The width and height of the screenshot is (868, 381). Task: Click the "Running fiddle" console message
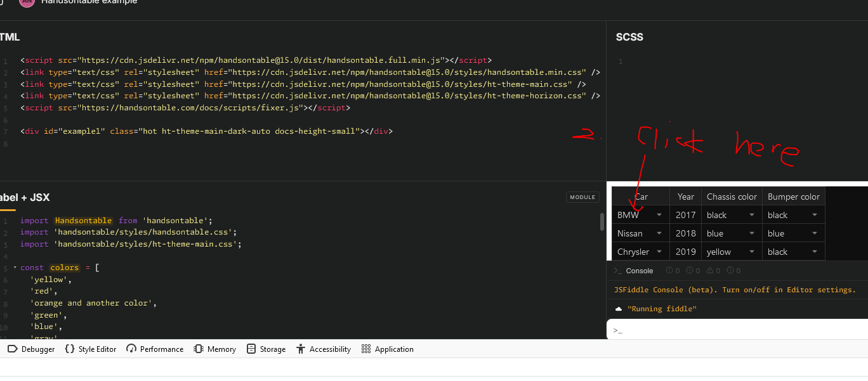click(662, 309)
